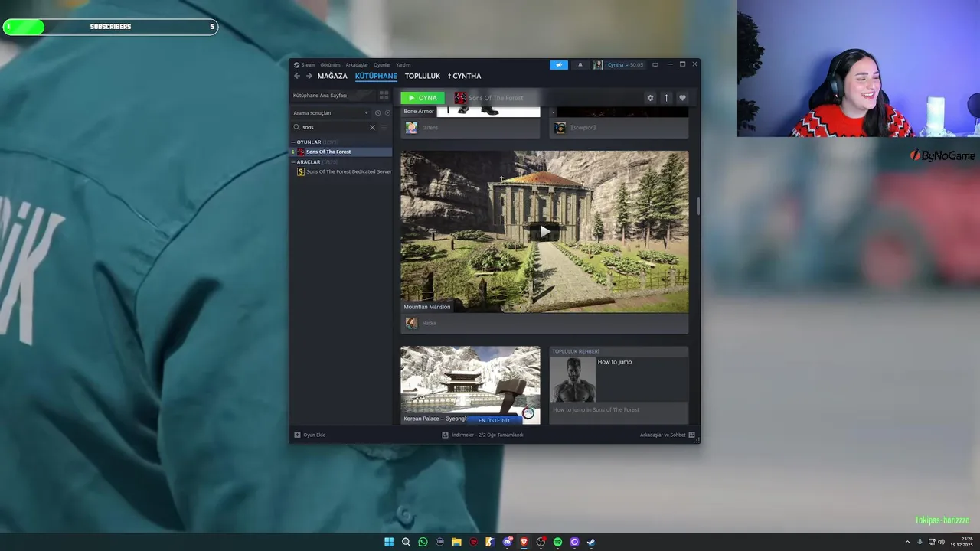Open the Arama sonuçları dropdown
Viewport: 980px width, 551px height.
point(331,112)
